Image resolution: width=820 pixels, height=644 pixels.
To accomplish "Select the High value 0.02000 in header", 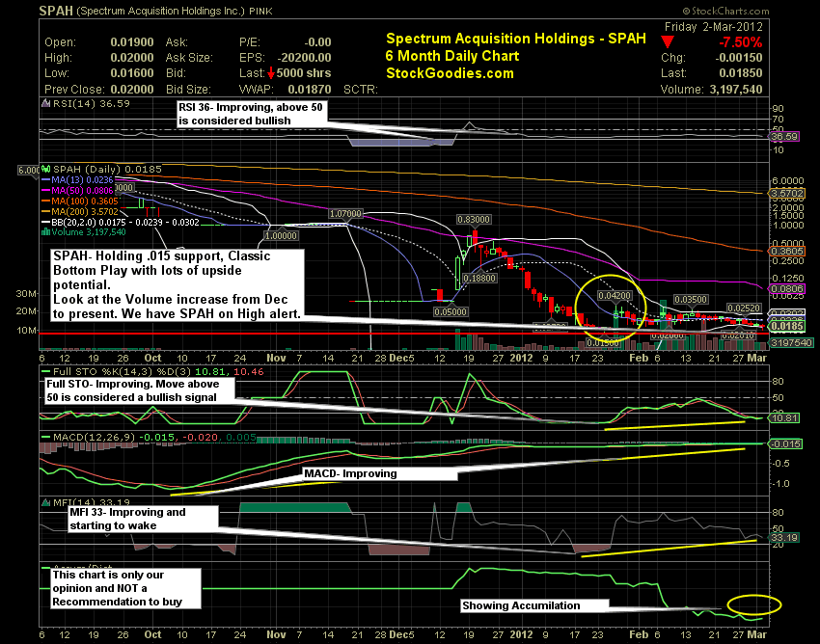I will [132, 58].
